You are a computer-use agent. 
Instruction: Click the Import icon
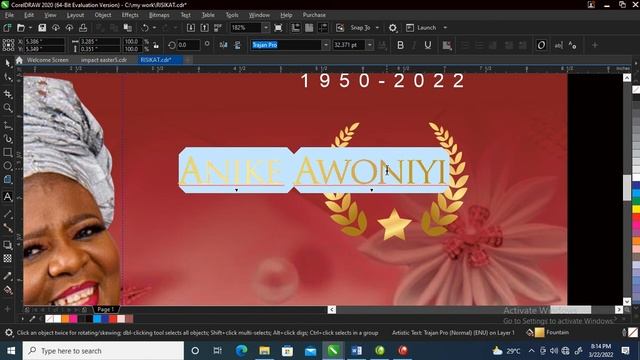click(191, 28)
